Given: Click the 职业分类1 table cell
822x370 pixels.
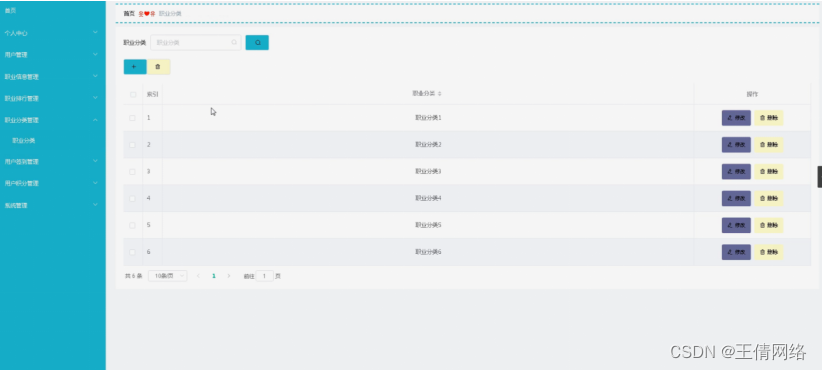Looking at the screenshot, I should click(x=428, y=118).
